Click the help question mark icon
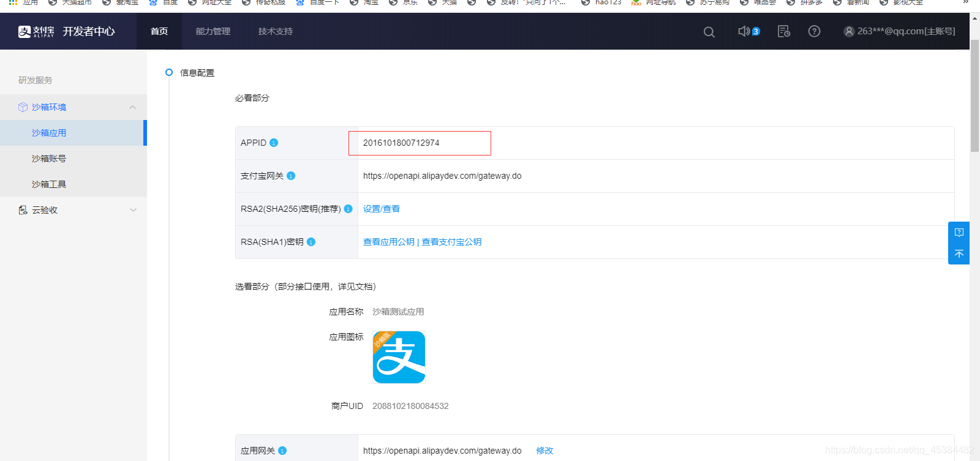 [x=814, y=31]
